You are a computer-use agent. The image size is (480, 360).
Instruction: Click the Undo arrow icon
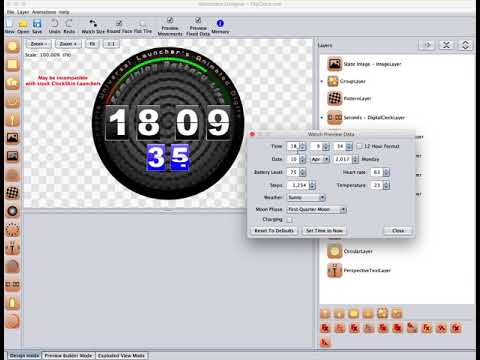pos(54,23)
